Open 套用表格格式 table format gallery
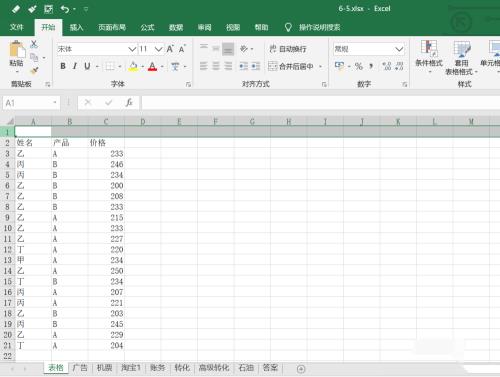500x377 pixels. 462,57
